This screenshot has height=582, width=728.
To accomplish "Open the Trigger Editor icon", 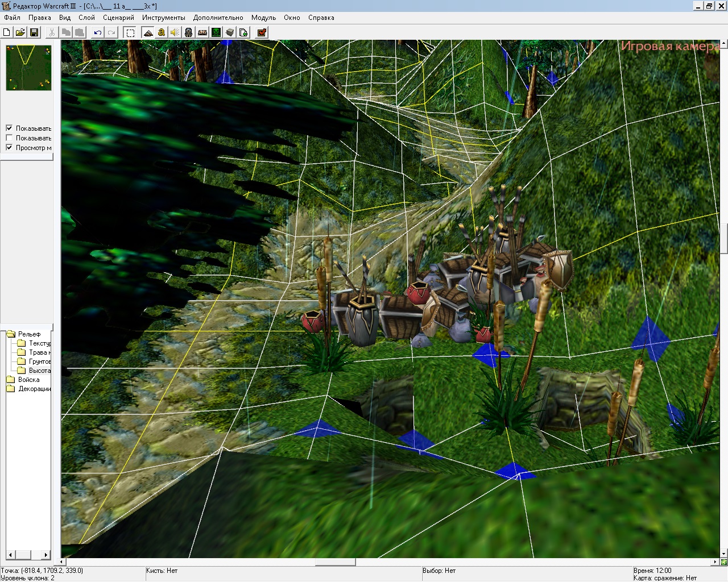I will [x=162, y=32].
